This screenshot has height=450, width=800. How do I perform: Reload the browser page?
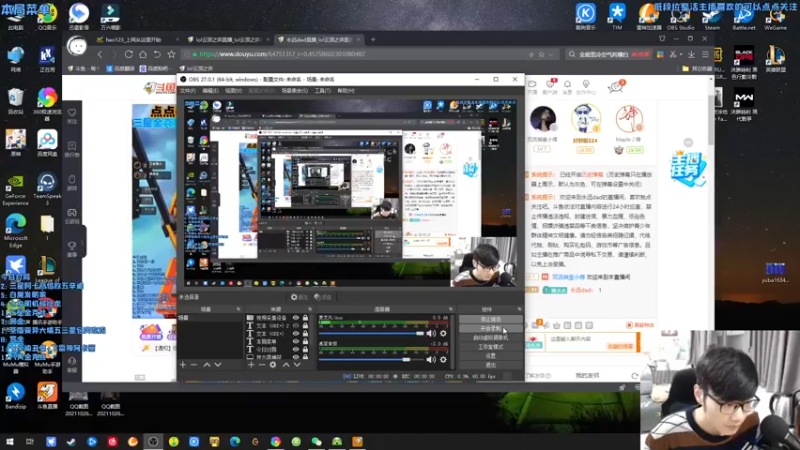point(129,54)
